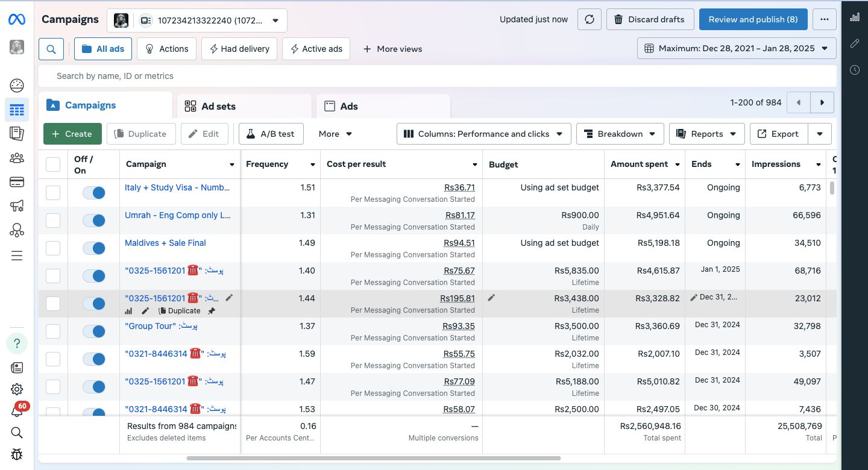Open Audiences icon in left sidebar
Image resolution: width=868 pixels, height=470 pixels.
tap(17, 158)
